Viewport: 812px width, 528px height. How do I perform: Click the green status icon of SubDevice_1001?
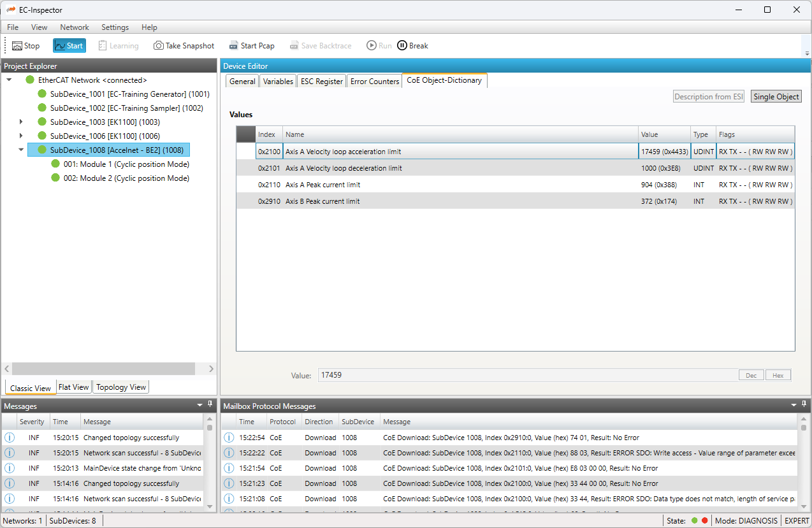click(x=42, y=94)
